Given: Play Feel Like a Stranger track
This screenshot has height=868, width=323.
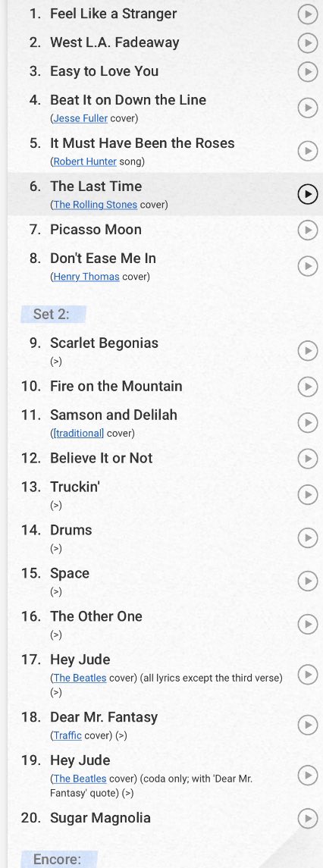Looking at the screenshot, I should click(x=307, y=14).
